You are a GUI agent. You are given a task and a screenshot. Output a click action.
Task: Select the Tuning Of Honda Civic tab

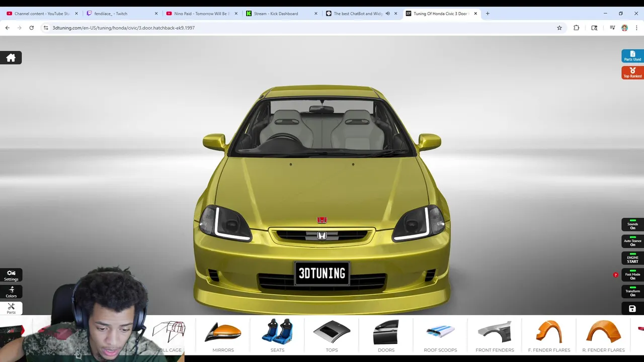click(441, 14)
